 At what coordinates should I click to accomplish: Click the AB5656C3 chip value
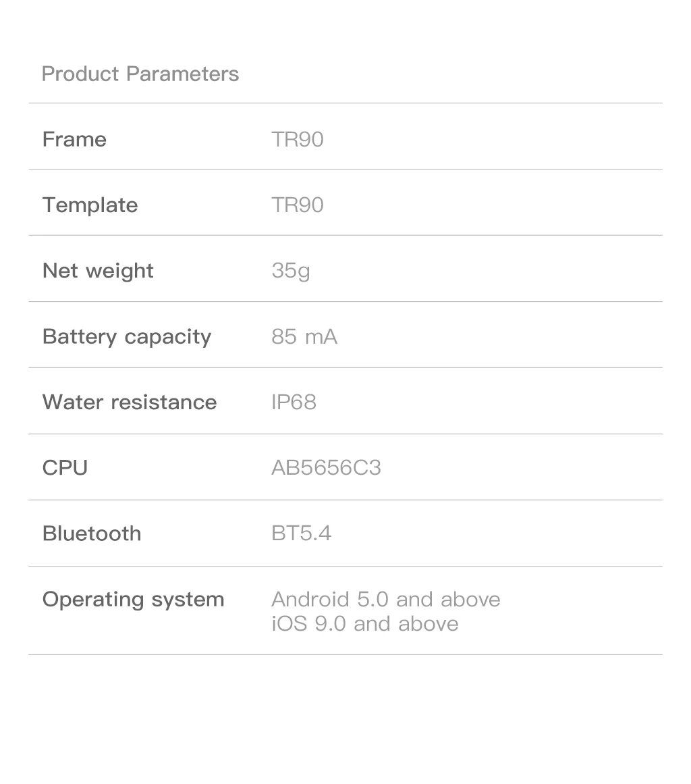click(326, 468)
